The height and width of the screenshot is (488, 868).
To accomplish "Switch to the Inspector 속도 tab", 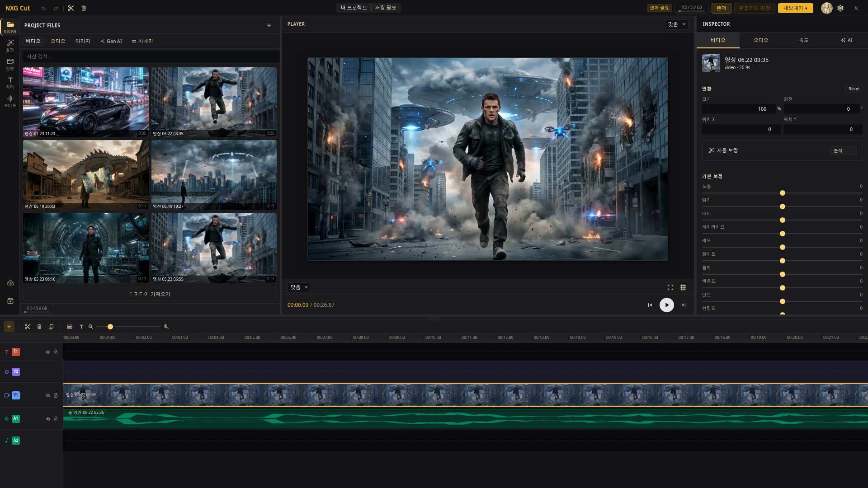I will click(x=803, y=40).
